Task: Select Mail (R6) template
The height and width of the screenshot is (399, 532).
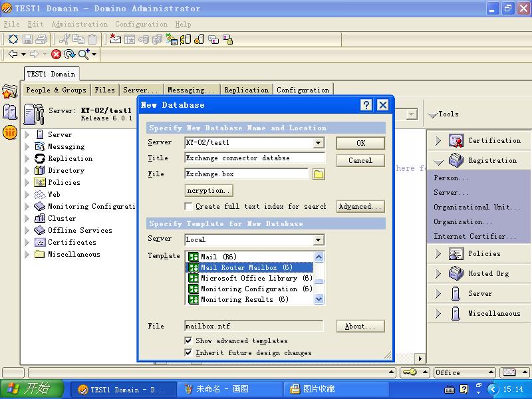Action: (250, 257)
